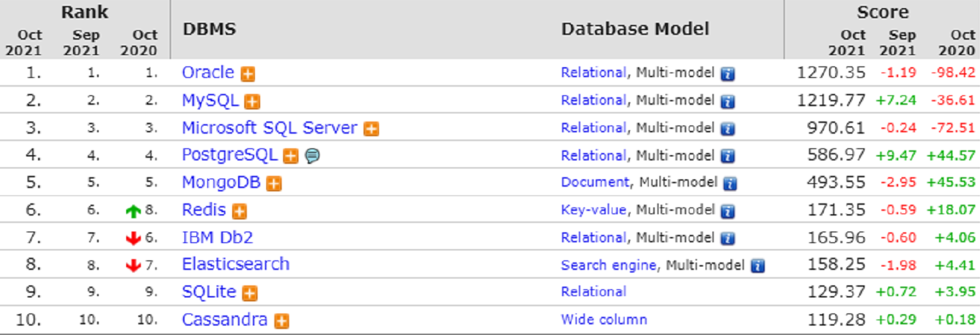Click the +45.53 change value for MongoDB
This screenshot has height=335, width=980.
click(x=951, y=183)
